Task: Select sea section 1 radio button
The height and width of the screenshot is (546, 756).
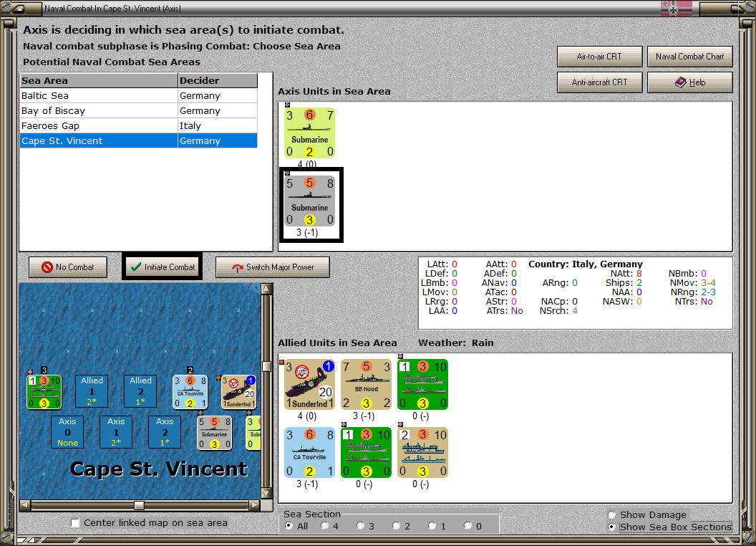Action: click(x=432, y=526)
